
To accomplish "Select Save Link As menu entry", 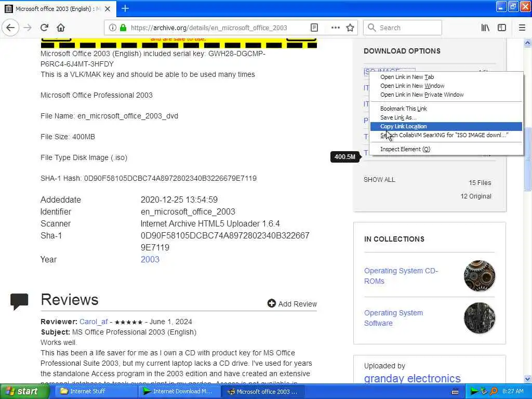I will [x=446, y=117].
